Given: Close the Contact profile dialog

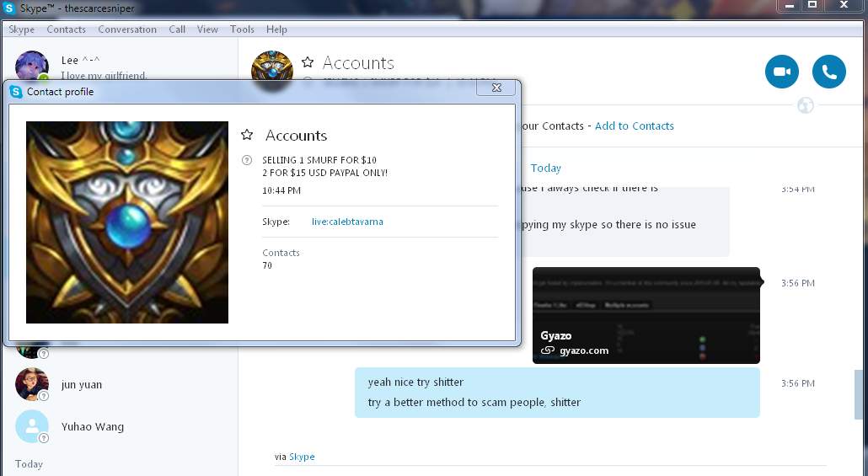Looking at the screenshot, I should 496,88.
